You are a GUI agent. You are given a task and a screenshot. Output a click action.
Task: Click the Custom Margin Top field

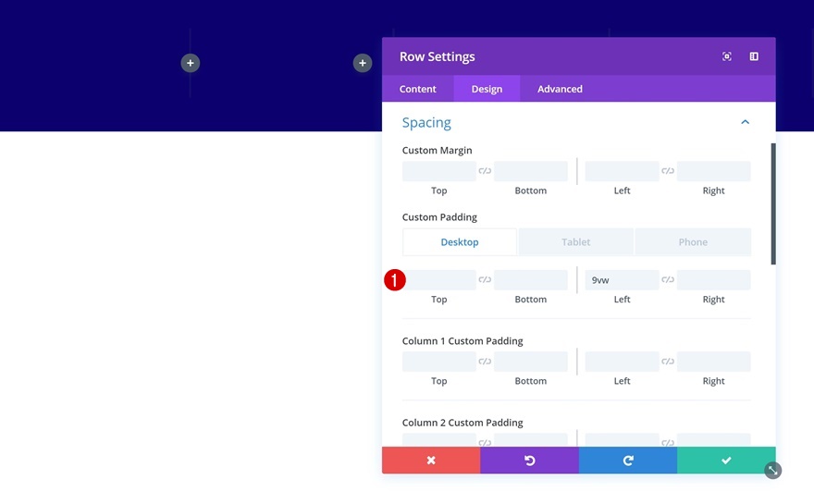click(x=438, y=171)
